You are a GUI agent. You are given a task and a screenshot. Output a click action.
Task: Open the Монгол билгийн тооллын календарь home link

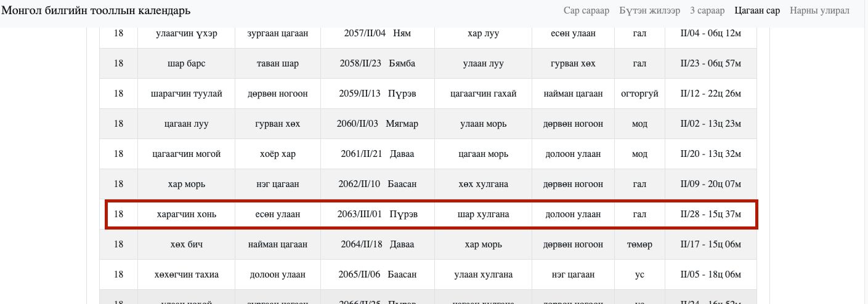(96, 10)
